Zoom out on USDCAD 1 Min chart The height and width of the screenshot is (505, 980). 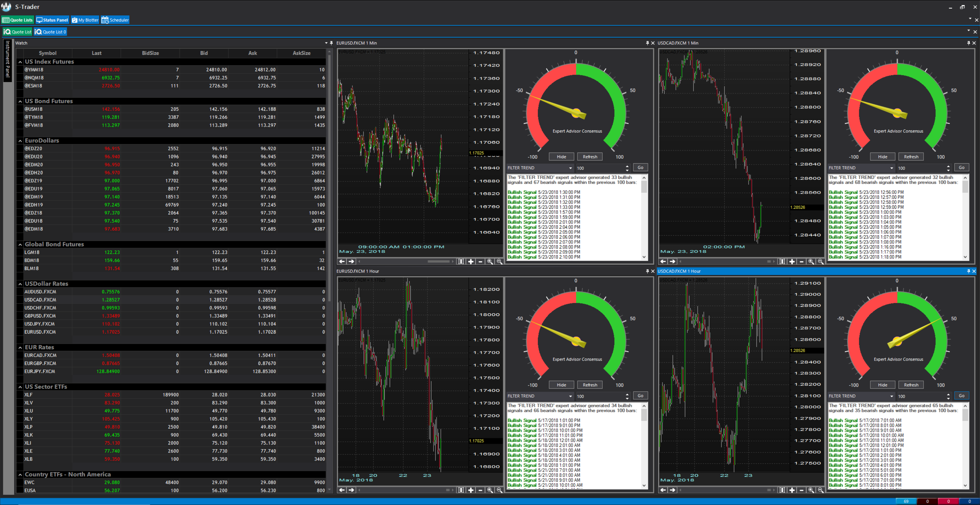coord(820,262)
